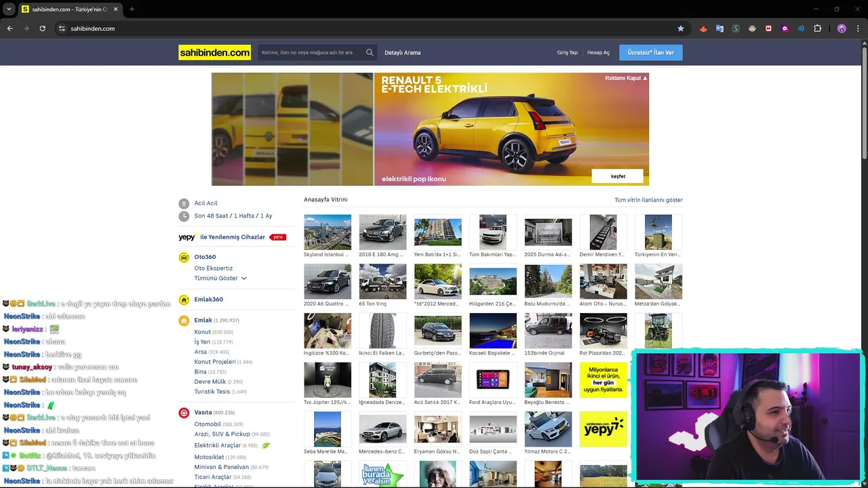Click the orange Emlak category icon
The image size is (868, 488).
[x=184, y=321]
